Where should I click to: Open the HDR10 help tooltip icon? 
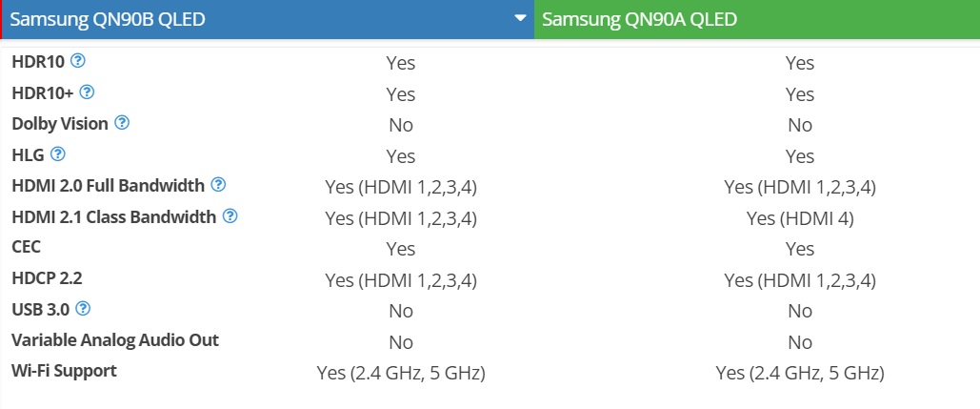coord(77,61)
